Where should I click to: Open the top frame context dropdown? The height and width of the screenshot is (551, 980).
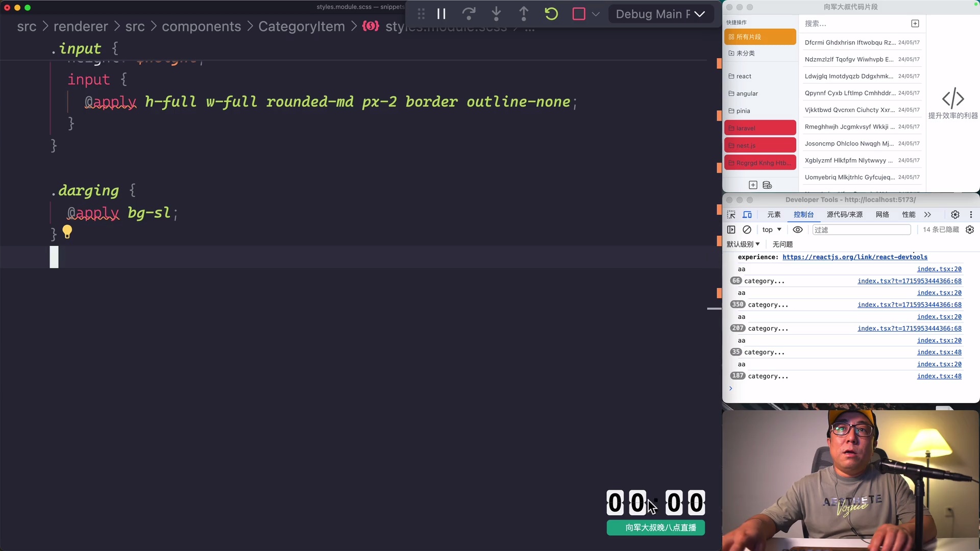(x=771, y=230)
